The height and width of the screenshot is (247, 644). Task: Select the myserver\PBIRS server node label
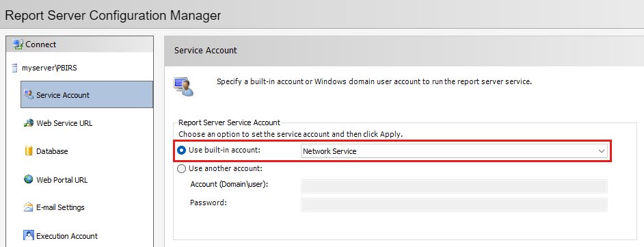pos(49,68)
